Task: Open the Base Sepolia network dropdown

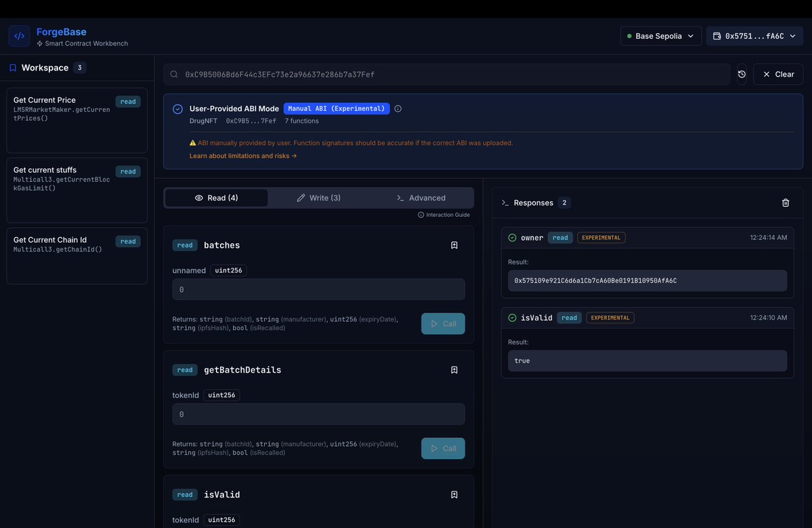Action: (660, 37)
